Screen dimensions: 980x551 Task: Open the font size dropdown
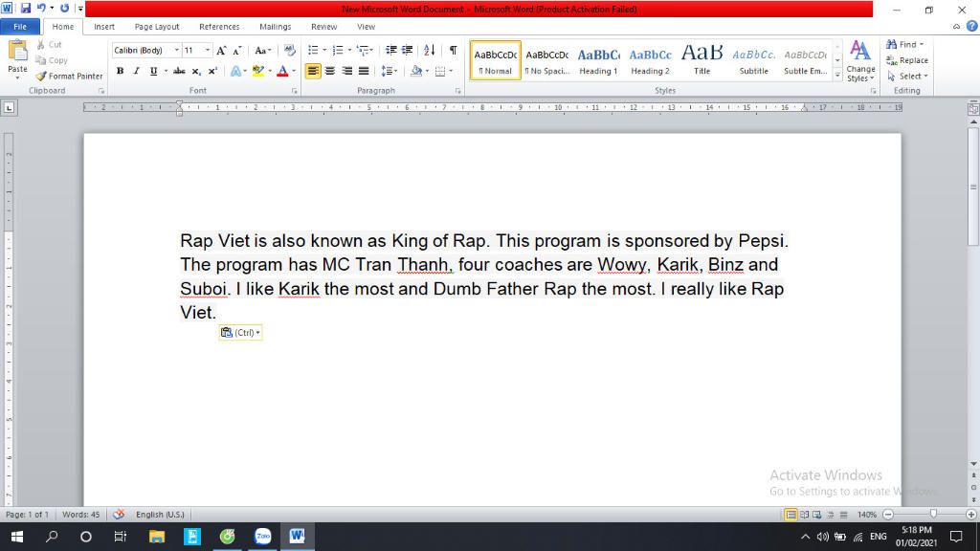pos(208,50)
